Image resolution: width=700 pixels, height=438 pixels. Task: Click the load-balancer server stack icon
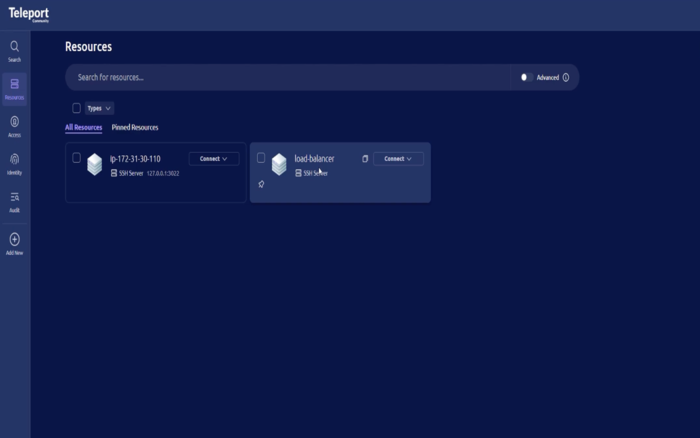(x=279, y=164)
